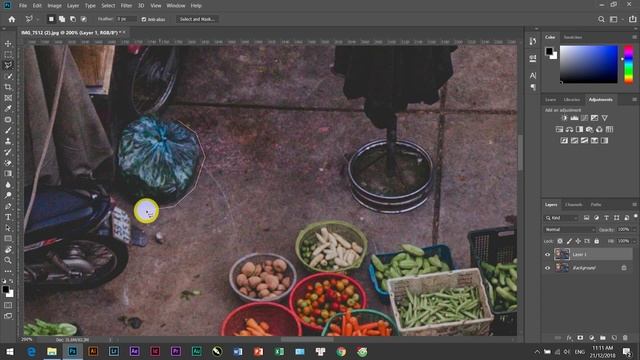Select the Rectangular Marquee tool
Image resolution: width=640 pixels, height=360 pixels.
pos(8,54)
